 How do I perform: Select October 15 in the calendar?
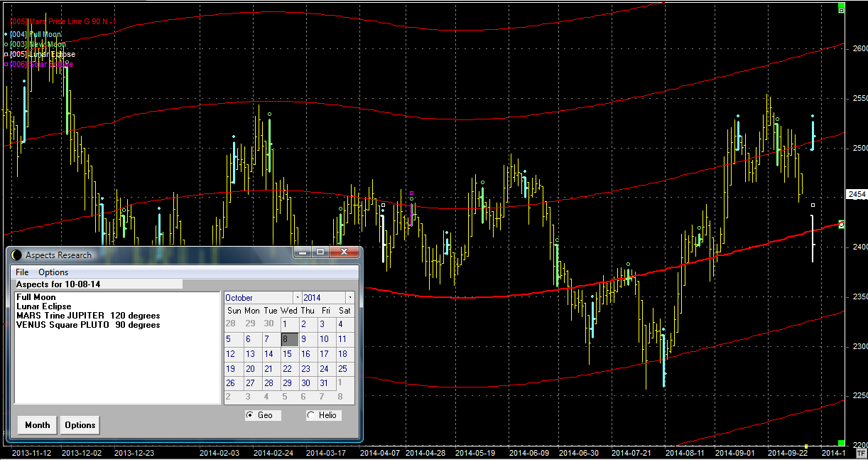click(287, 354)
